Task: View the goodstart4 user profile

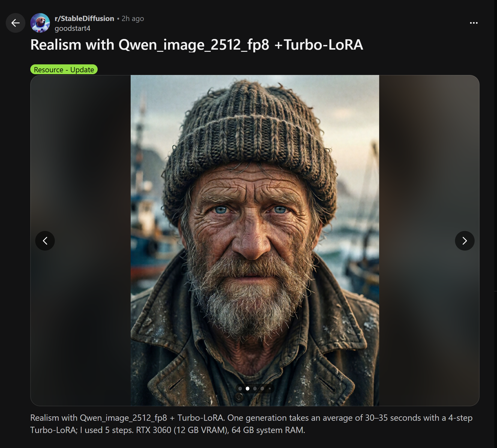Action: click(72, 28)
